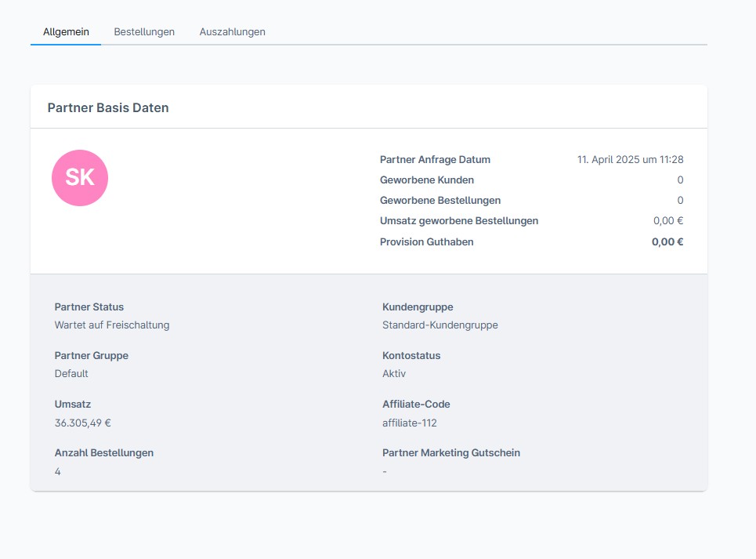The width and height of the screenshot is (756, 559).
Task: Click the Kontostatus label
Action: click(411, 355)
